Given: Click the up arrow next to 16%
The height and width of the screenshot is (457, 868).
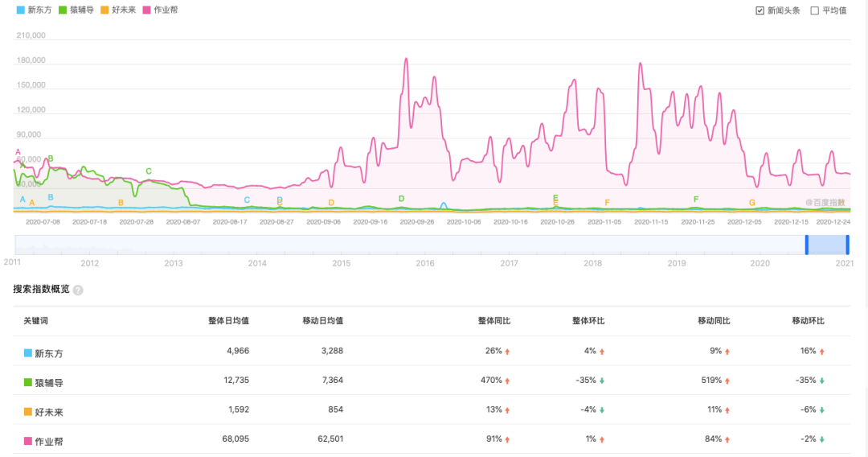Looking at the screenshot, I should pos(821,352).
